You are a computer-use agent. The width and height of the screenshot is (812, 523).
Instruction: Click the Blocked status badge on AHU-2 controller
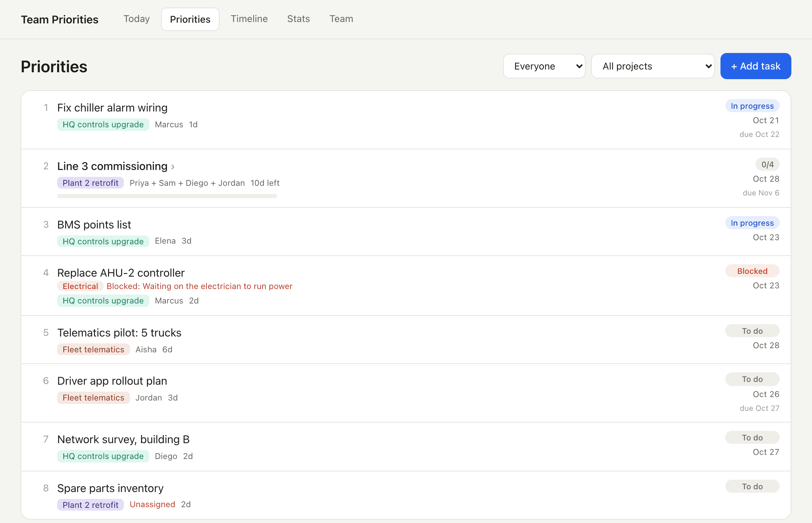pyautogui.click(x=752, y=271)
